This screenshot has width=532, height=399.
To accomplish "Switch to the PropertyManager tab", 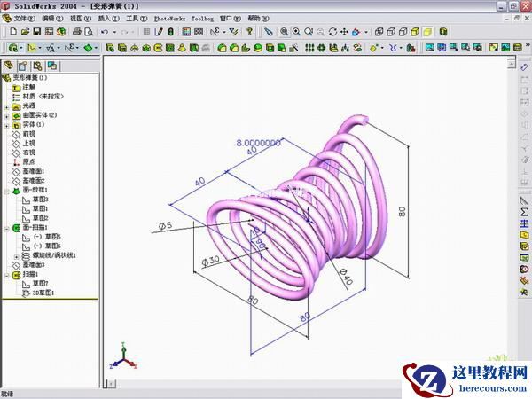I will (x=23, y=66).
